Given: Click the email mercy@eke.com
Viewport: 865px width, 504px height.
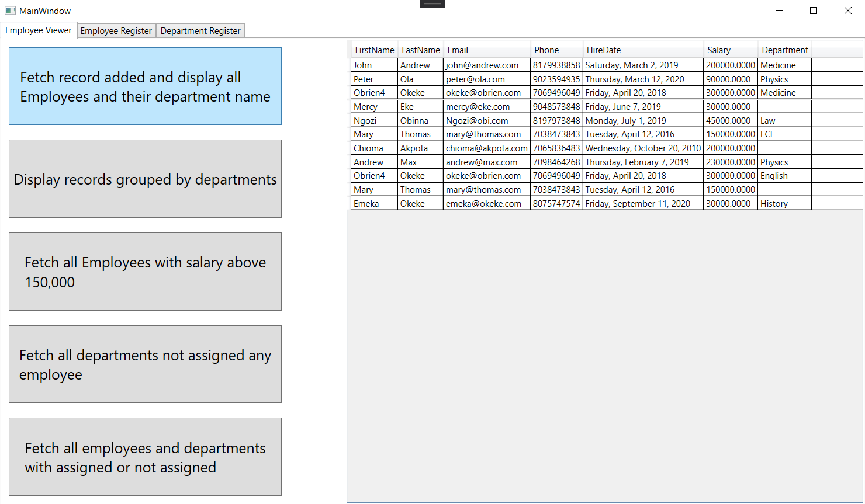Looking at the screenshot, I should click(487, 107).
